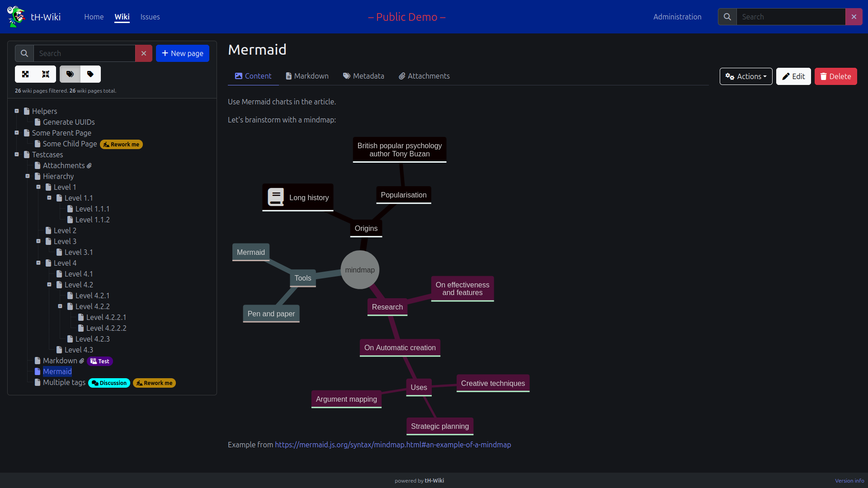Focus the sidebar wiki Search input
868x488 pixels.
[85, 53]
